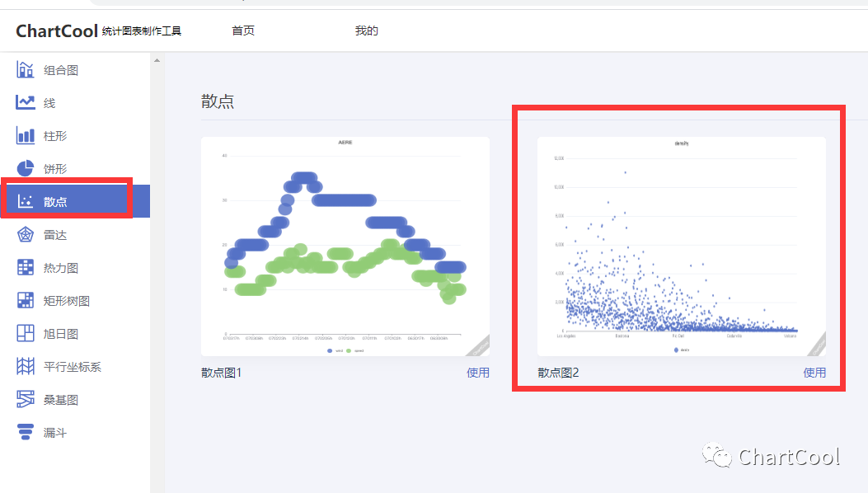Click the parallel coordinates (平行坐标系) icon
This screenshot has height=493, width=868.
click(26, 367)
